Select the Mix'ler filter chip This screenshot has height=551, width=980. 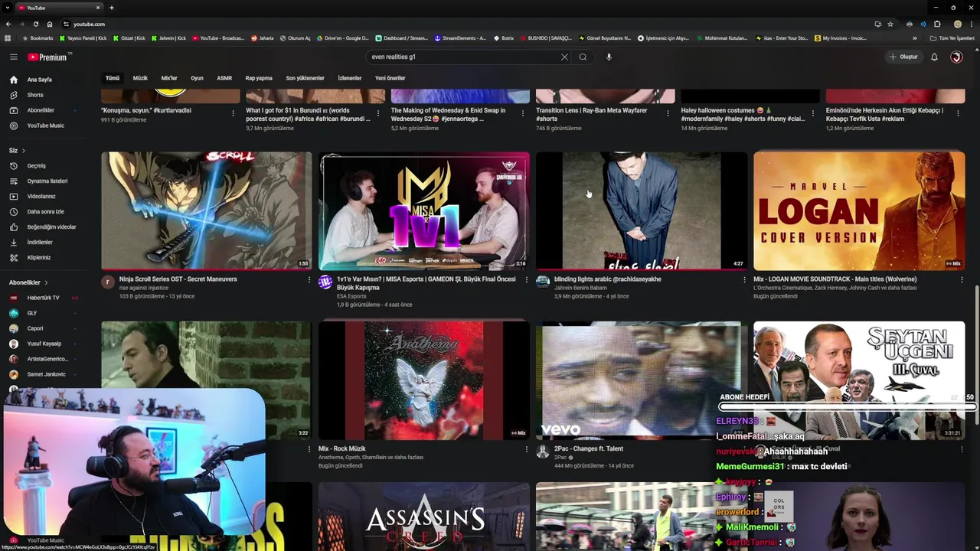coord(169,78)
